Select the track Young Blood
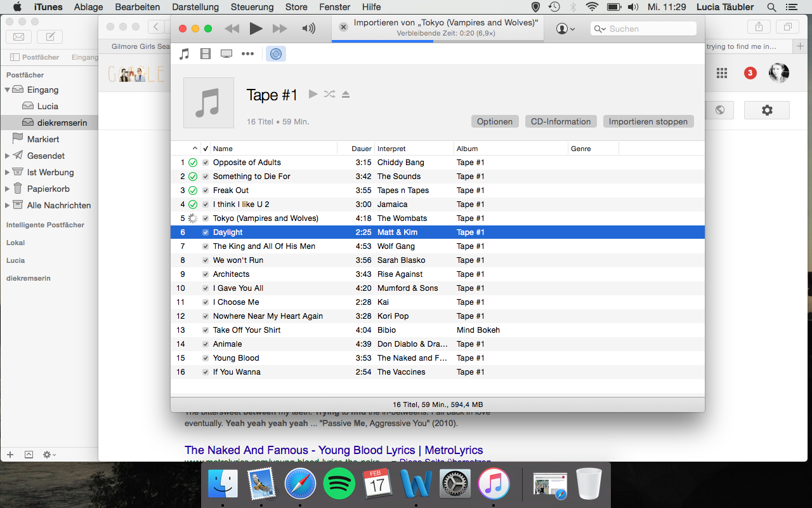Image resolution: width=812 pixels, height=508 pixels. tap(236, 358)
